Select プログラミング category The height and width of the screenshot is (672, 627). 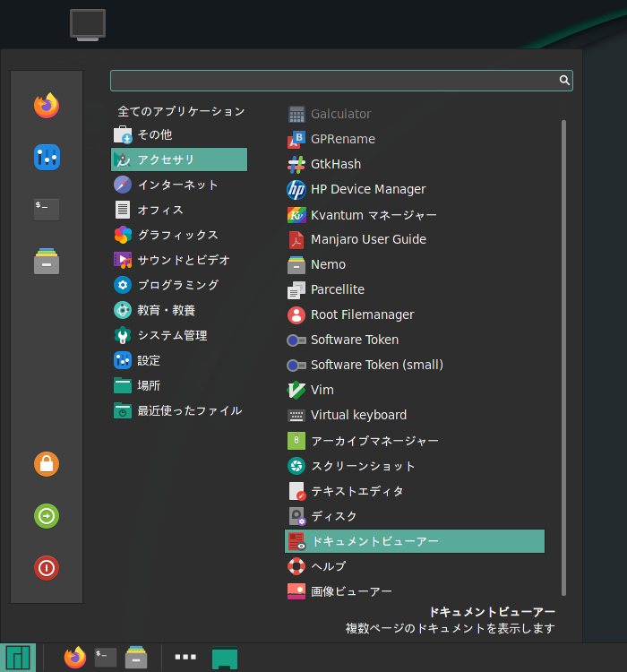(179, 285)
